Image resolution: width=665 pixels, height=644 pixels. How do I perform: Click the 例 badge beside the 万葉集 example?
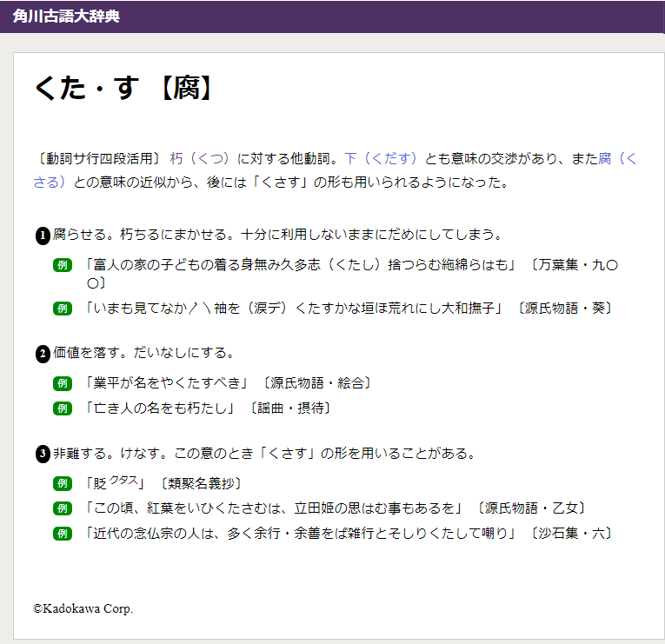tap(62, 265)
